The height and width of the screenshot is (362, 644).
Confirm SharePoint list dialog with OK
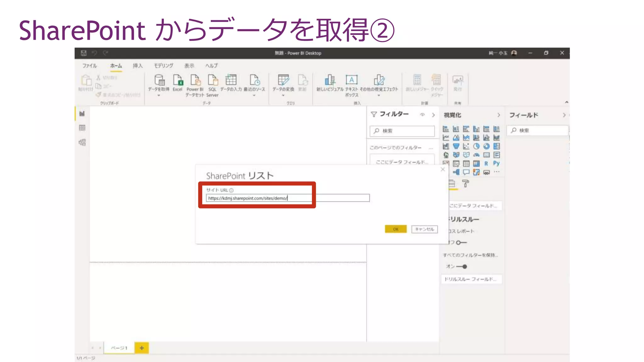point(396,229)
